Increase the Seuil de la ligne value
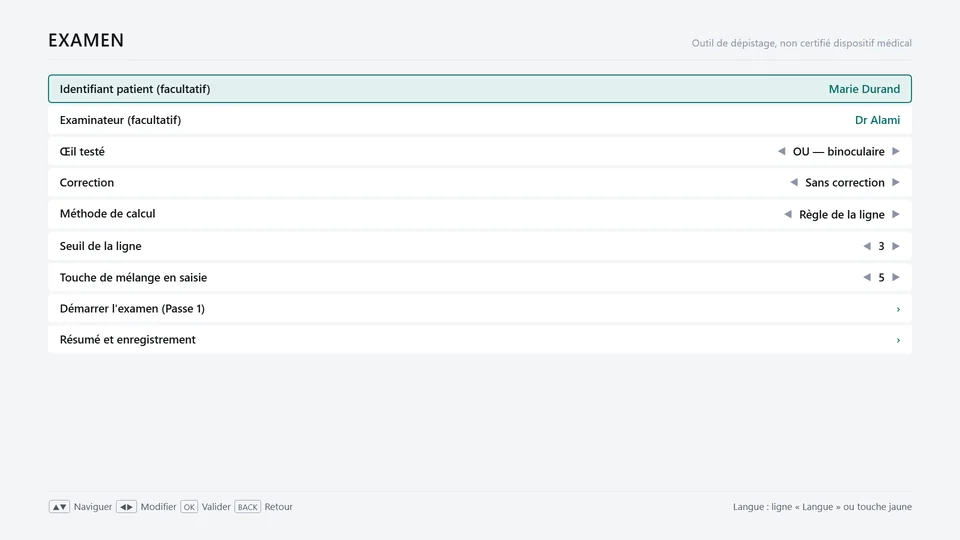This screenshot has height=540, width=960. [x=896, y=246]
